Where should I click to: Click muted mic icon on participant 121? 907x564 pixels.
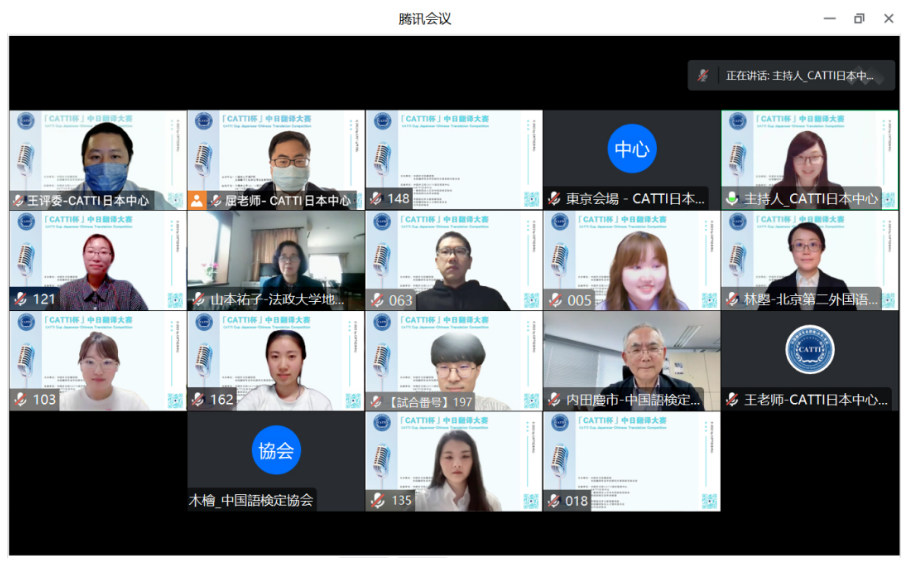[21, 299]
